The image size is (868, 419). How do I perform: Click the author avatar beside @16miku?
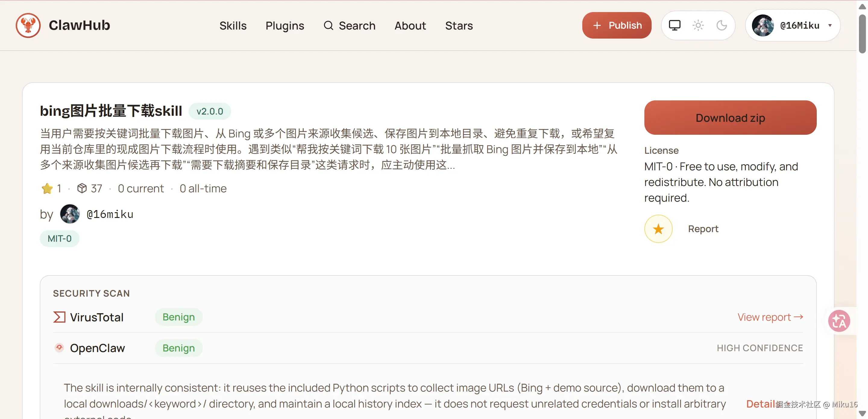70,214
